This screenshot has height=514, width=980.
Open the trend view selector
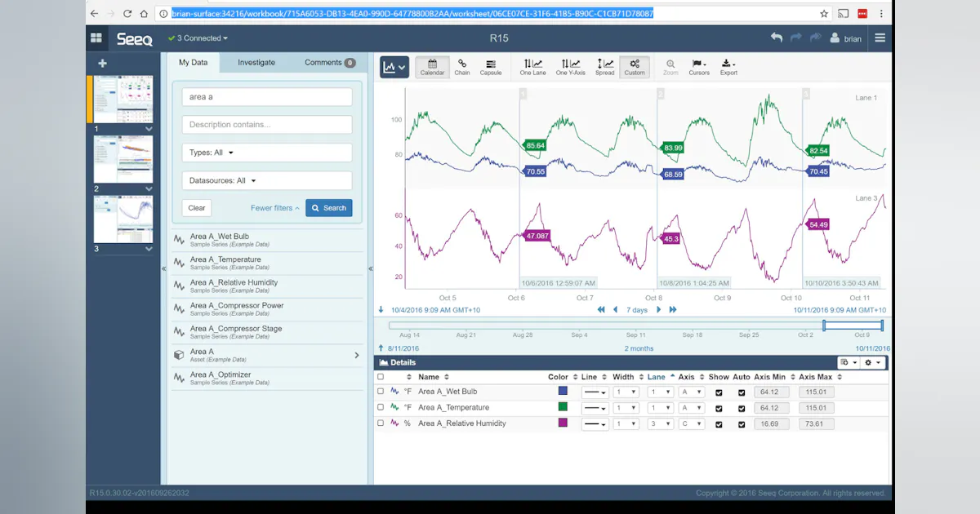[x=394, y=67]
